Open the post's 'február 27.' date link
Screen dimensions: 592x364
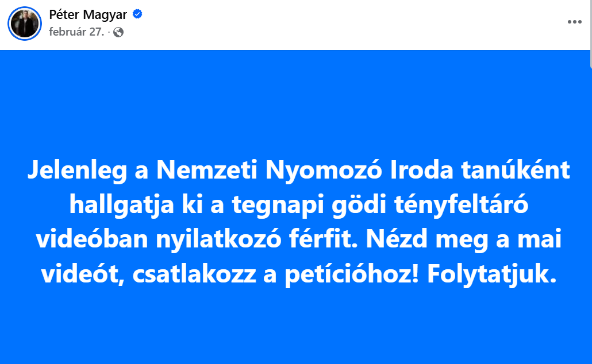click(76, 32)
